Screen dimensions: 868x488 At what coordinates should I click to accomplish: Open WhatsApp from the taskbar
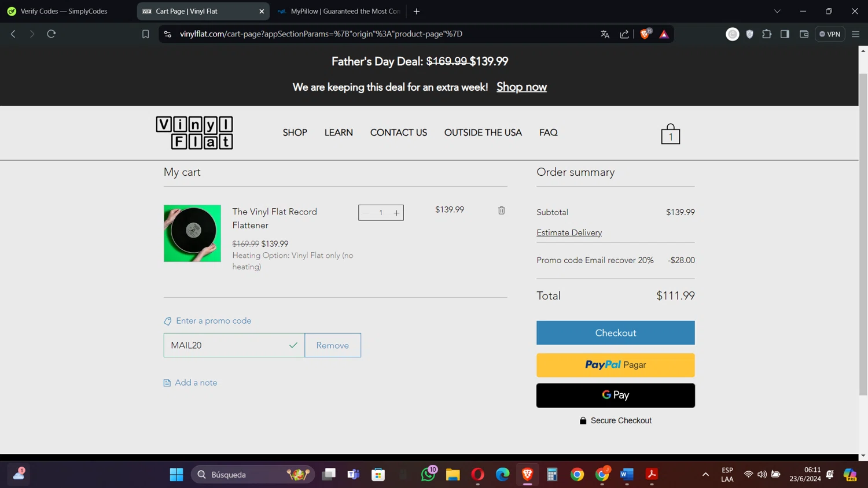pos(428,475)
